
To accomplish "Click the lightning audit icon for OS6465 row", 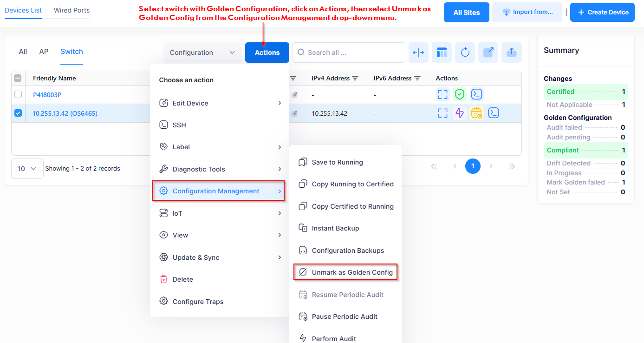I will click(459, 113).
